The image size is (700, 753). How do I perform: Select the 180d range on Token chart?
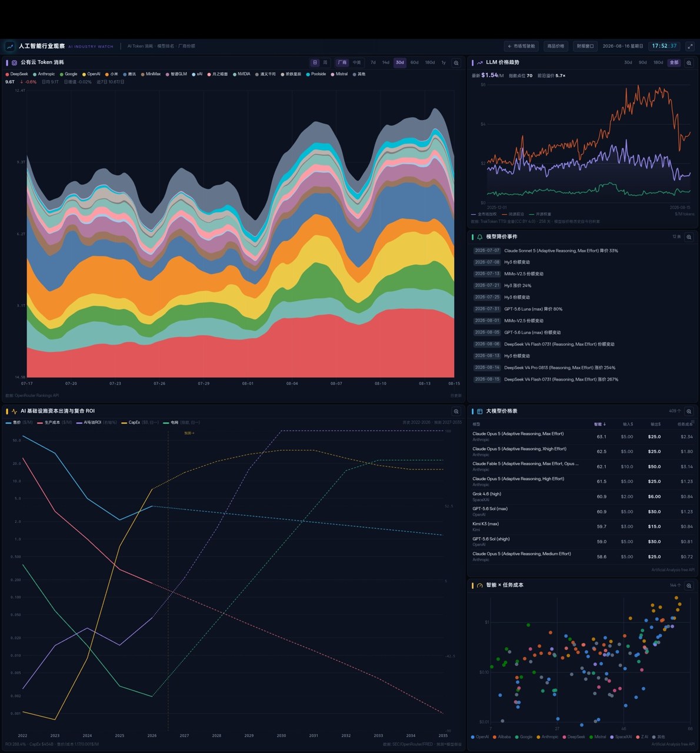click(430, 62)
